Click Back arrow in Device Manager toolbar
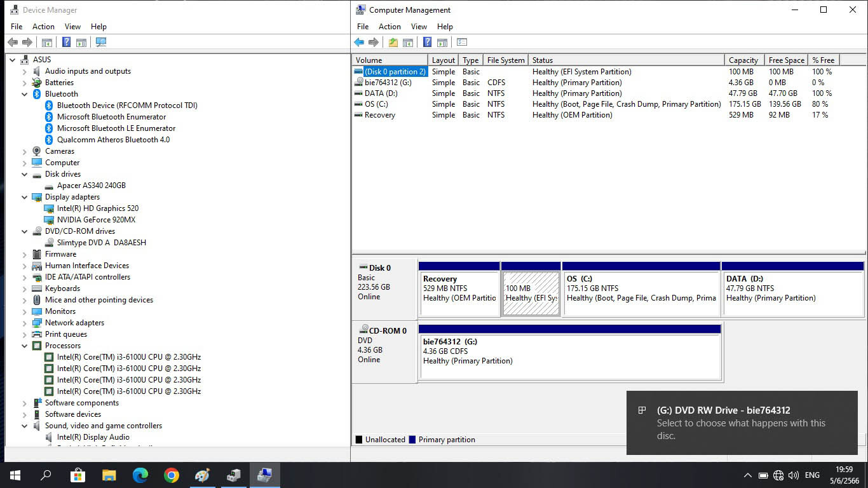The height and width of the screenshot is (488, 868). (13, 42)
